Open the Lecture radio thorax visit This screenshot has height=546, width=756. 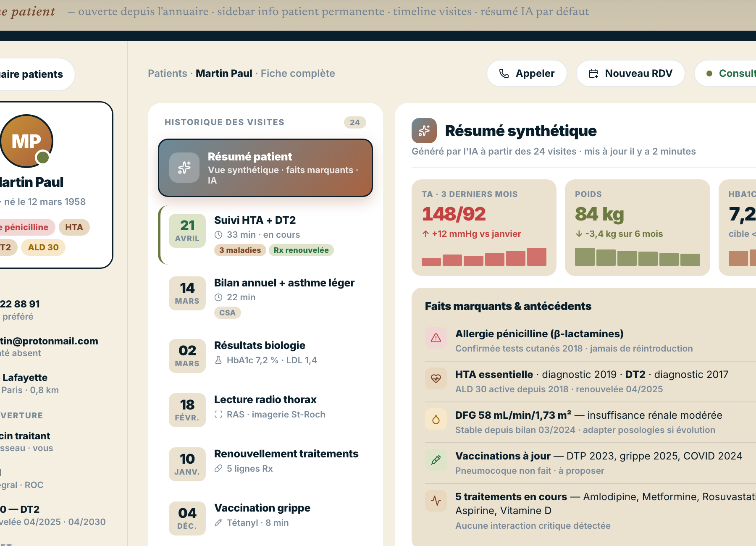(265, 409)
